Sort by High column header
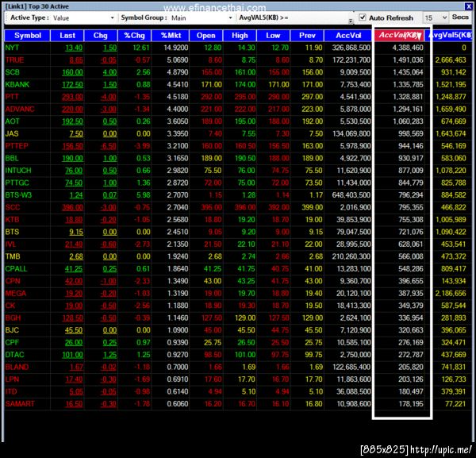The width and height of the screenshot is (476, 458). 240,36
